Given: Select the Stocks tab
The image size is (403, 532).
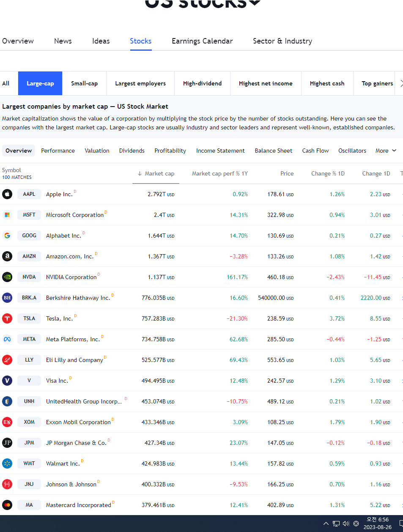Looking at the screenshot, I should click(141, 41).
